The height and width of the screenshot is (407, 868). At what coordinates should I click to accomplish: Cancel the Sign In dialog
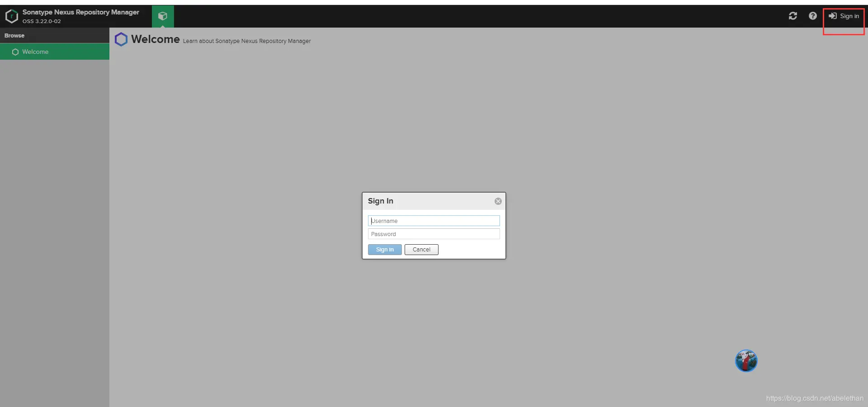click(x=421, y=250)
